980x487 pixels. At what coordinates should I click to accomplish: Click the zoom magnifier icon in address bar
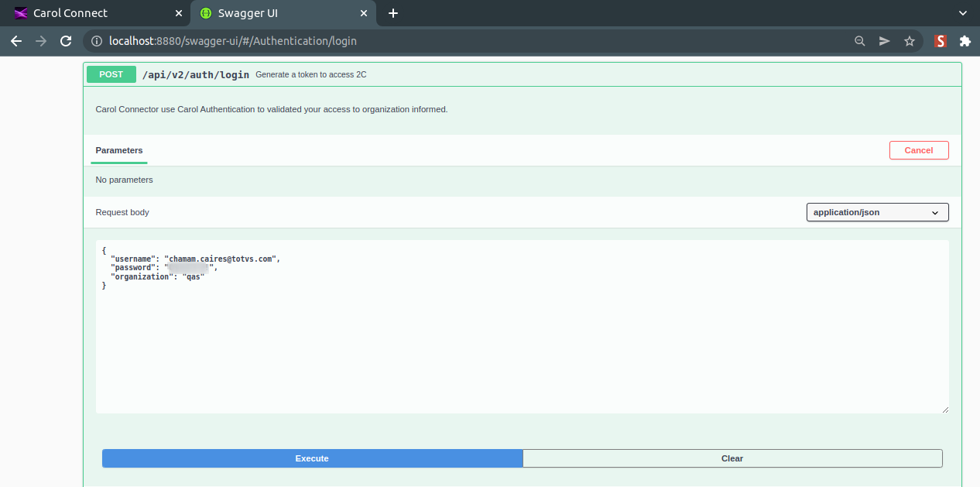click(x=860, y=41)
